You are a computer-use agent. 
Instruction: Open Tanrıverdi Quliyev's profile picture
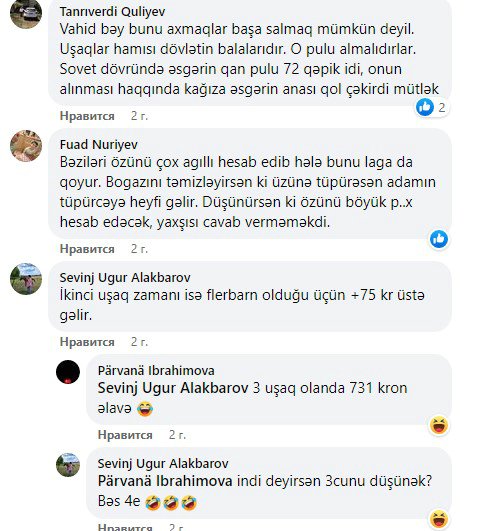[x=26, y=13]
